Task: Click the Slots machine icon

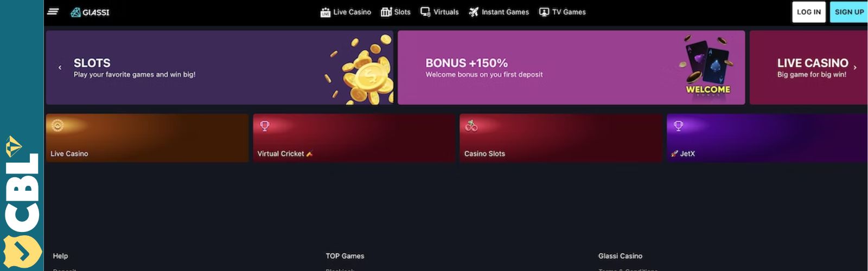Action: pos(386,12)
